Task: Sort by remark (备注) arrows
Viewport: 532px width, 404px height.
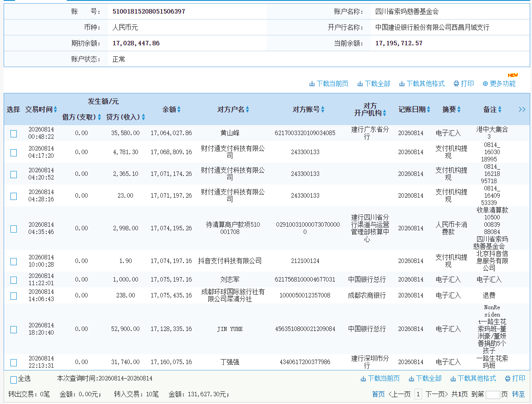Action: click(x=500, y=109)
